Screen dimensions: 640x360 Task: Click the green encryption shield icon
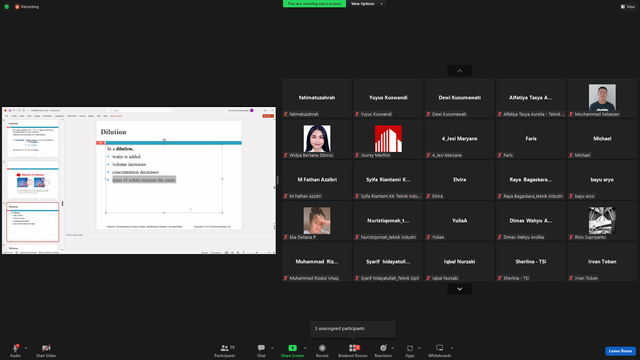click(7, 7)
